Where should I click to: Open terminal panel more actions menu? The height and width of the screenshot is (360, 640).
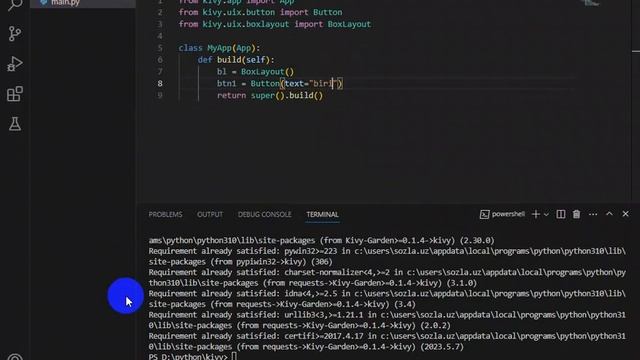(x=593, y=214)
